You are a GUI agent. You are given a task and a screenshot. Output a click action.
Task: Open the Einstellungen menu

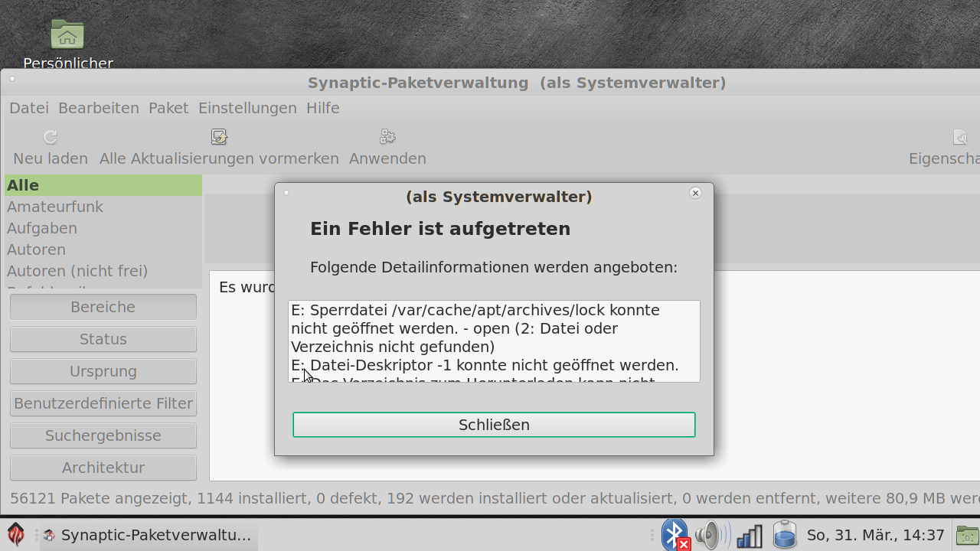247,108
